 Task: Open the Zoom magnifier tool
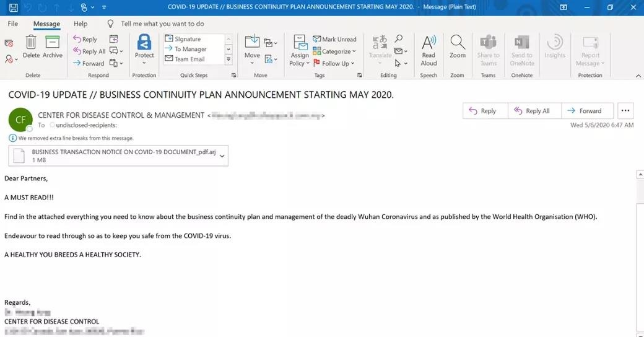pos(458,43)
